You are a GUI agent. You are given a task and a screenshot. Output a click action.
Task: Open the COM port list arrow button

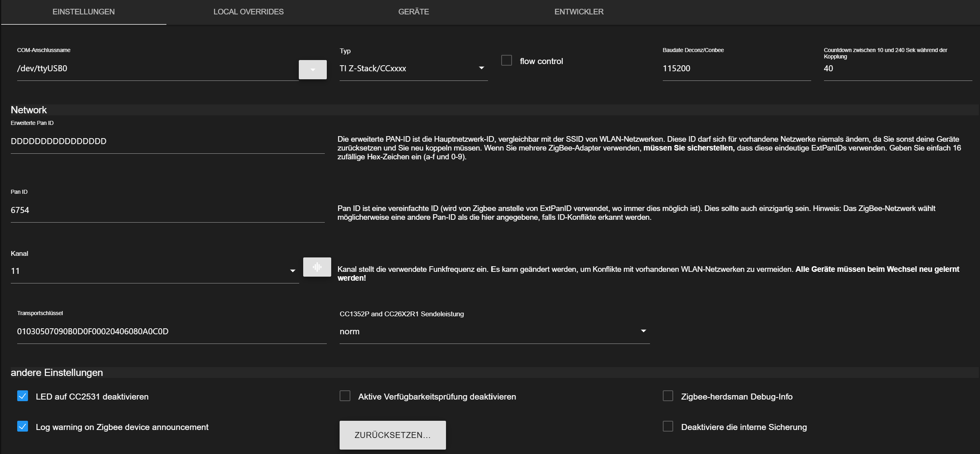click(312, 70)
